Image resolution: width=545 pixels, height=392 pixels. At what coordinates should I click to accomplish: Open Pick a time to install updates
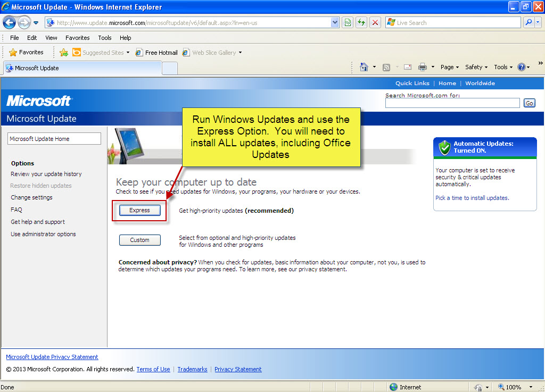(472, 198)
